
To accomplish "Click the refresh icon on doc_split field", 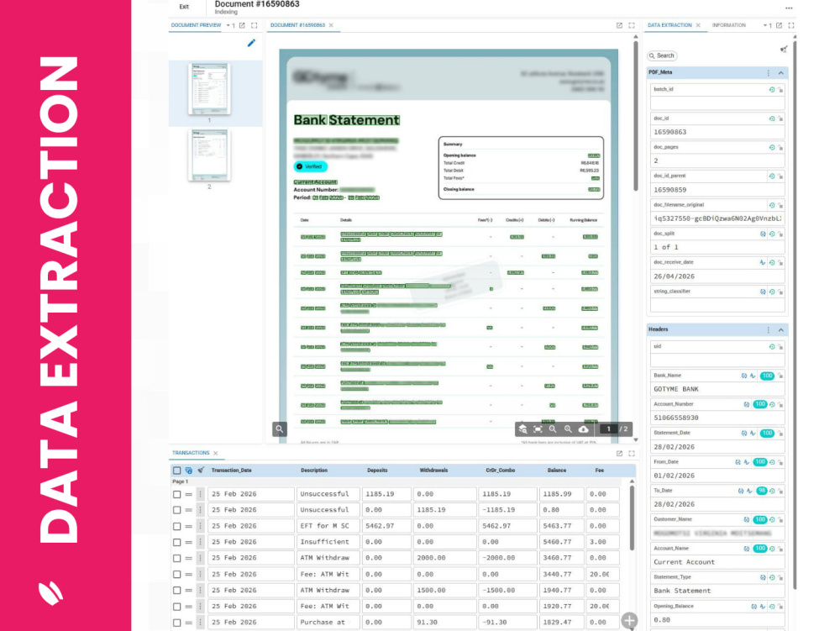I will [x=763, y=234].
